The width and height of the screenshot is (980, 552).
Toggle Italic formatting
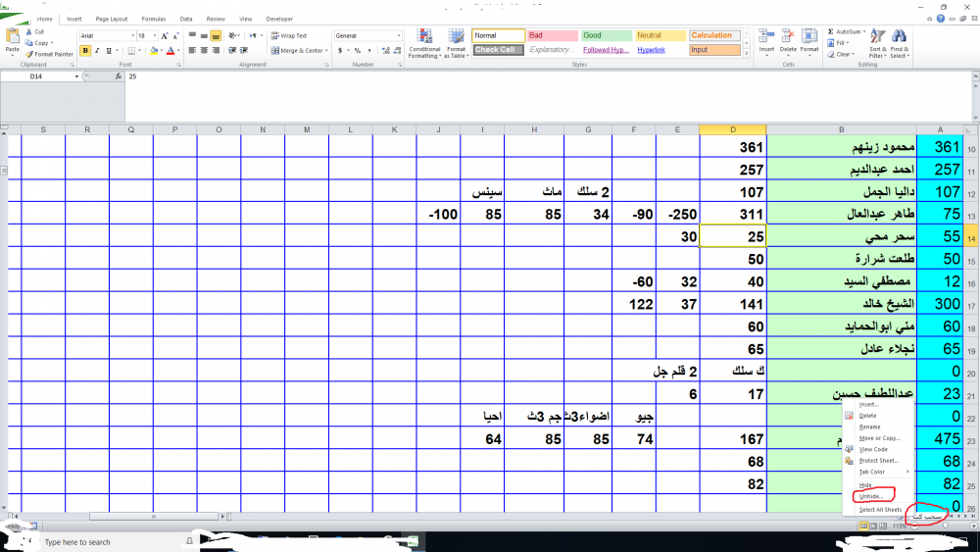pyautogui.click(x=97, y=51)
